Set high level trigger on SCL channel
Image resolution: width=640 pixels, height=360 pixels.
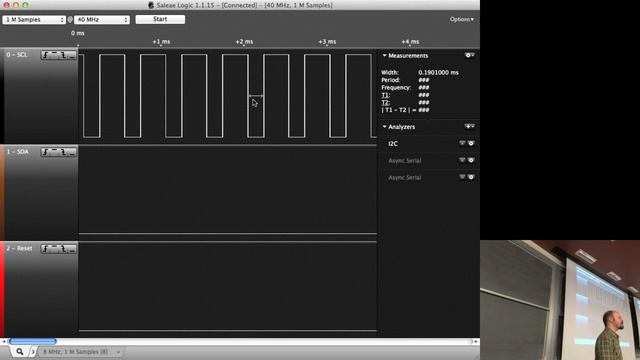[54, 55]
